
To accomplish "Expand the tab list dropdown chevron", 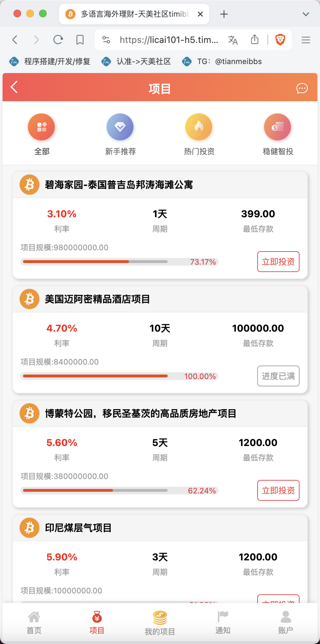I will point(306,14).
